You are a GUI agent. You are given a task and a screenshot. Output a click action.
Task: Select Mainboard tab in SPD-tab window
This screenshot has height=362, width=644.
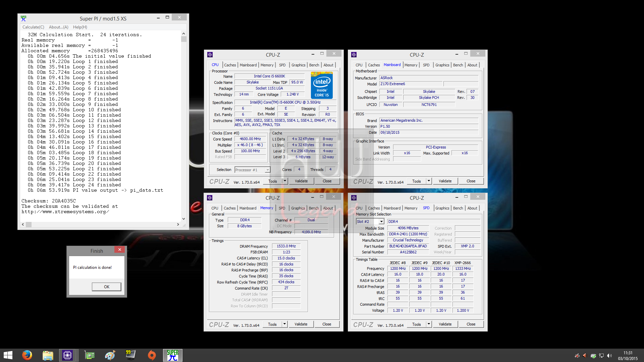(x=392, y=208)
